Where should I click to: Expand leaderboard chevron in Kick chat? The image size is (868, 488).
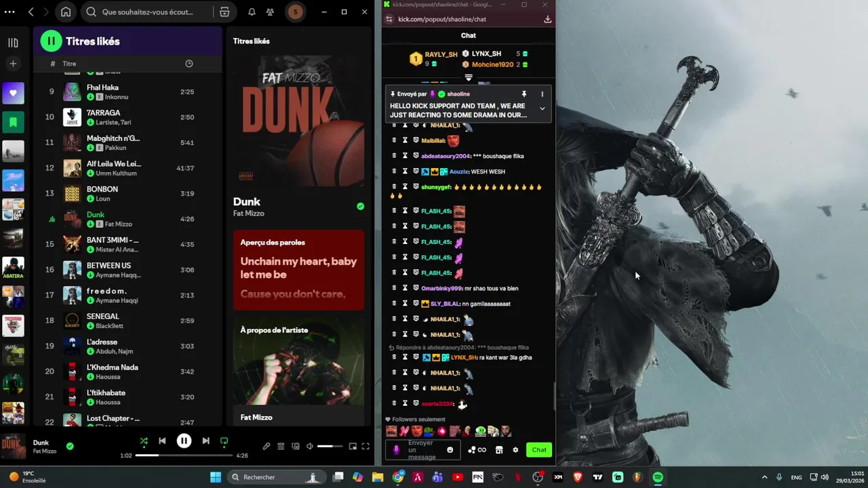[x=469, y=77]
